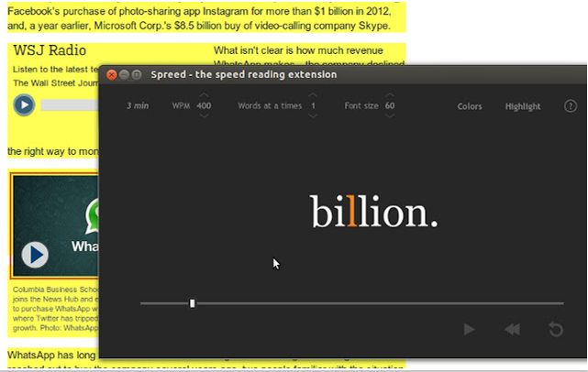The width and height of the screenshot is (588, 372).
Task: Decrease words at a time value
Action: [x=313, y=117]
